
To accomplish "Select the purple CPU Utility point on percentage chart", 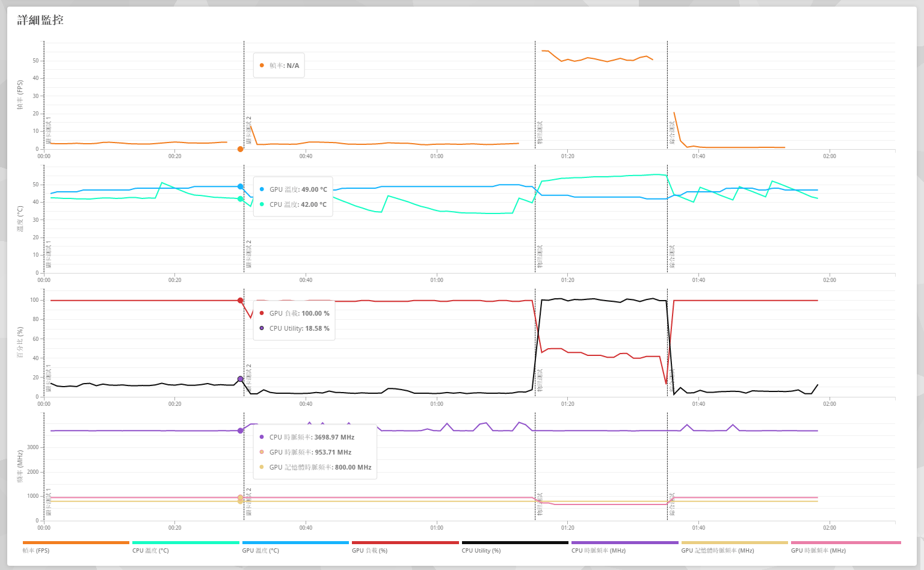I will pos(240,379).
